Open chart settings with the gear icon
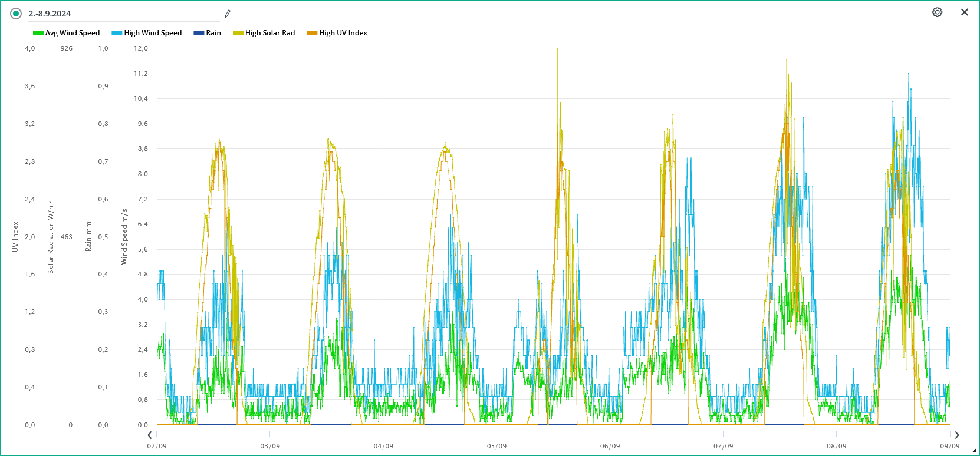The height and width of the screenshot is (456, 980). (937, 12)
